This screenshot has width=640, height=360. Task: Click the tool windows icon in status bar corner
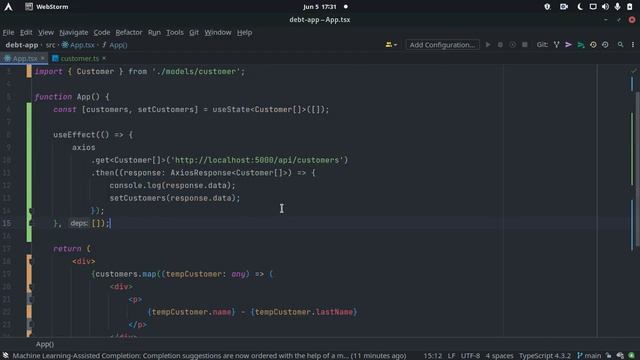[5, 356]
